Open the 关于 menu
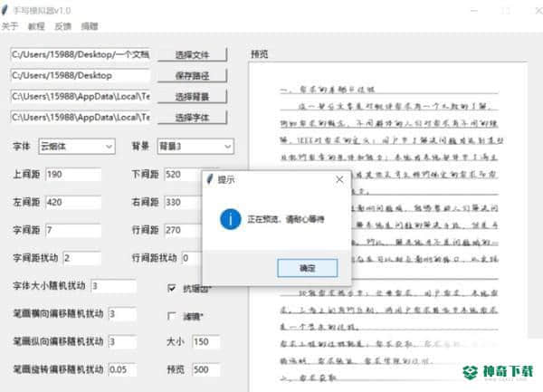Viewport: 543px width, 392px height. tap(9, 26)
